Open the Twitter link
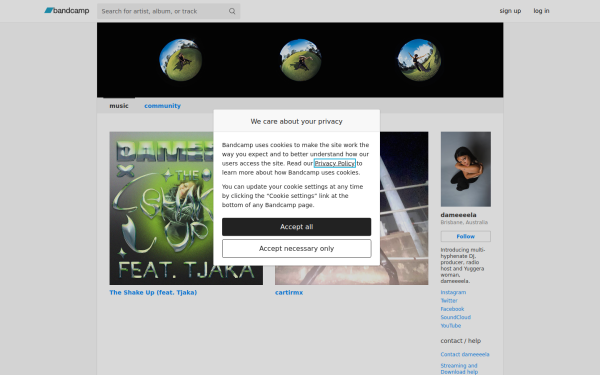Screen dimensions: 600x375 [x=449, y=301]
